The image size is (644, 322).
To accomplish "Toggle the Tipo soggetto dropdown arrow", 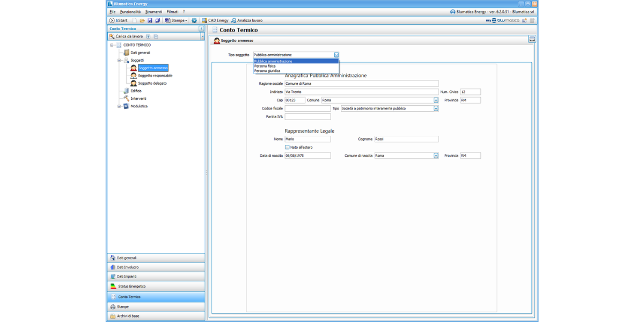I will click(x=336, y=55).
